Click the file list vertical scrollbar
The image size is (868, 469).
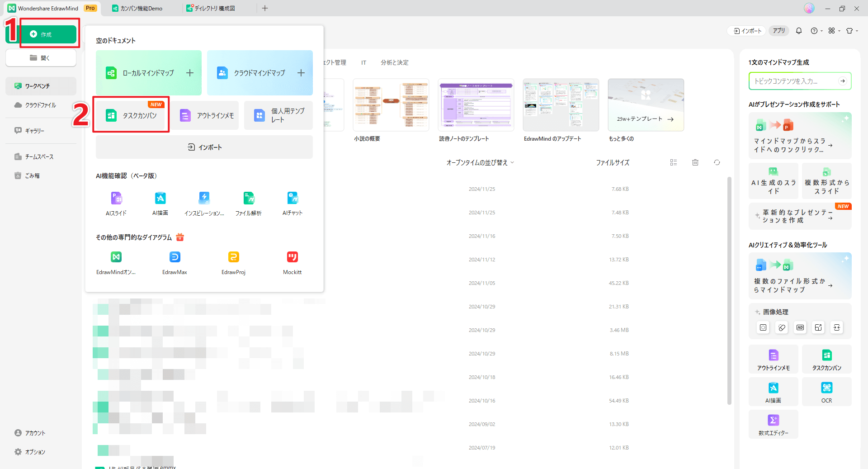[729, 291]
